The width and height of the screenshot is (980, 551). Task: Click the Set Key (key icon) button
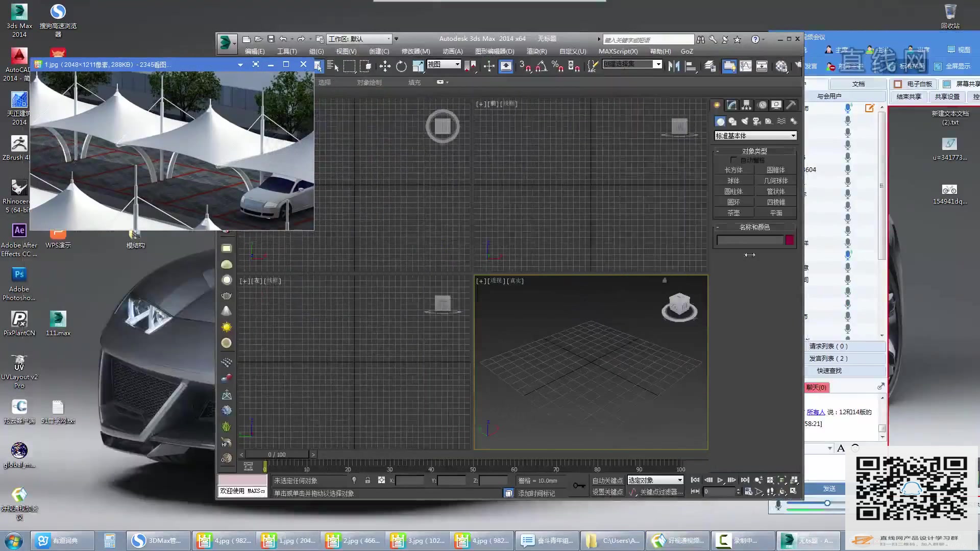point(579,486)
